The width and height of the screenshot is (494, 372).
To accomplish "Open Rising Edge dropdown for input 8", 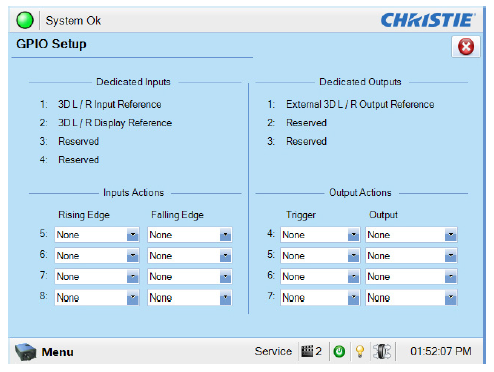I will click(97, 297).
